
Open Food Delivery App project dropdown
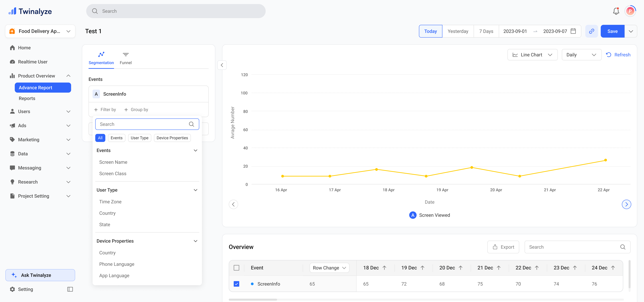click(x=40, y=31)
